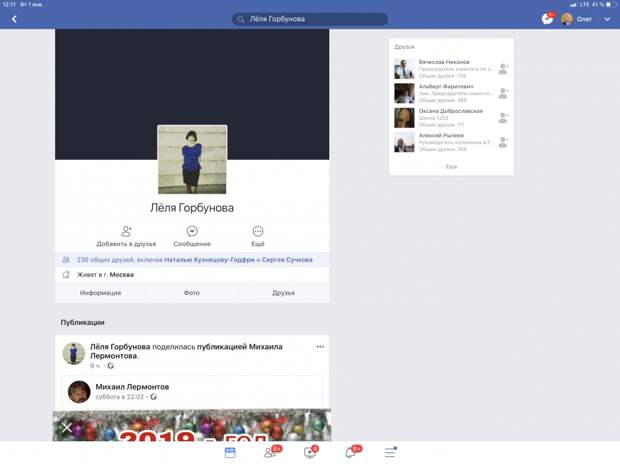Open Ещё options under profile name
Screen dimensions: 620x464
point(258,236)
